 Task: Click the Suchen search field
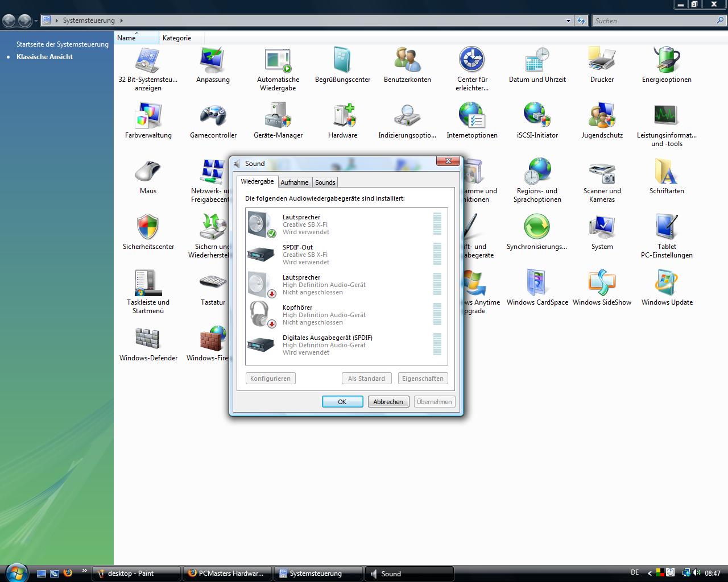[654, 21]
